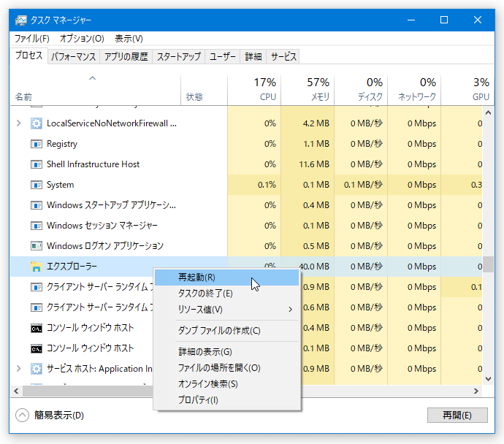Click the サービス ホスト: Application gear icon
The height and width of the screenshot is (444, 504).
pyautogui.click(x=37, y=369)
